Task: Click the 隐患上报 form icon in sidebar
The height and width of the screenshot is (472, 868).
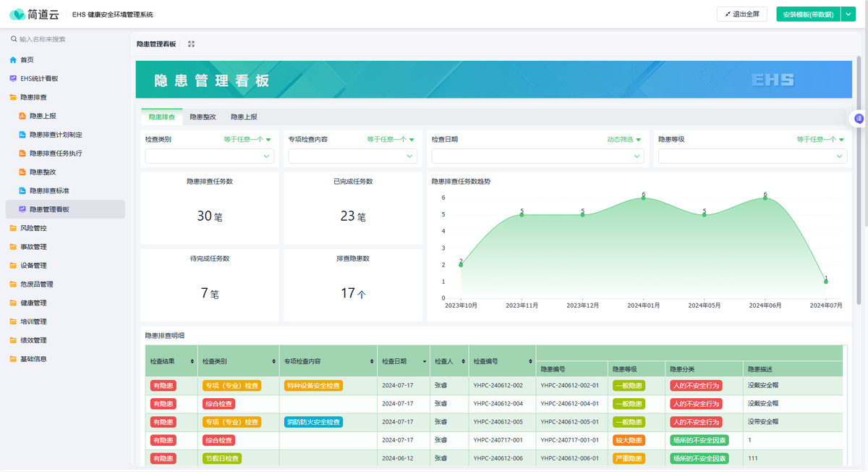Action: coord(22,116)
